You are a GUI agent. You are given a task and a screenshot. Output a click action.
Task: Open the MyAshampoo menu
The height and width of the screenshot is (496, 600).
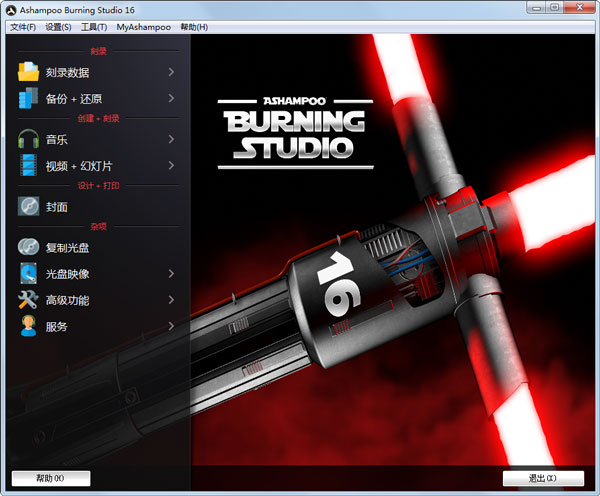[x=143, y=27]
